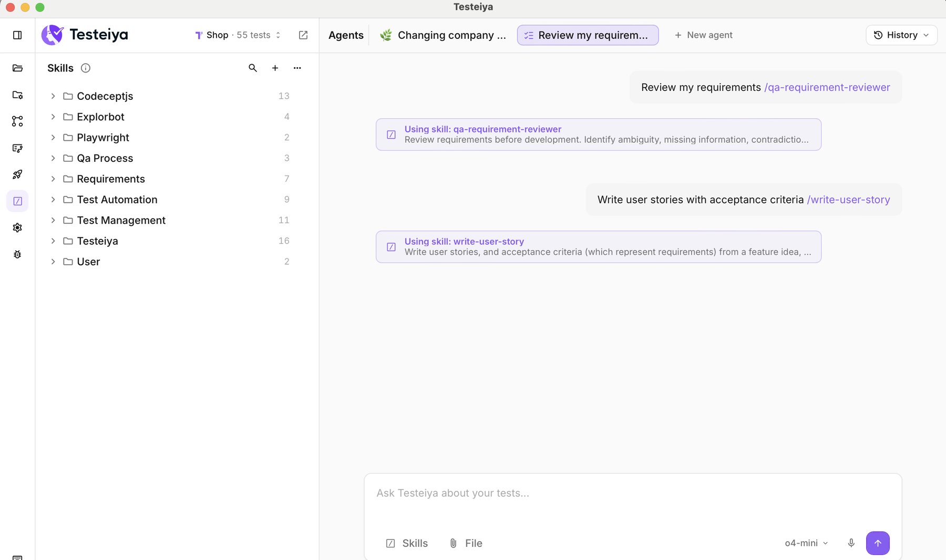Toggle the sidebar panel icon
The width and height of the screenshot is (946, 560).
pyautogui.click(x=17, y=35)
